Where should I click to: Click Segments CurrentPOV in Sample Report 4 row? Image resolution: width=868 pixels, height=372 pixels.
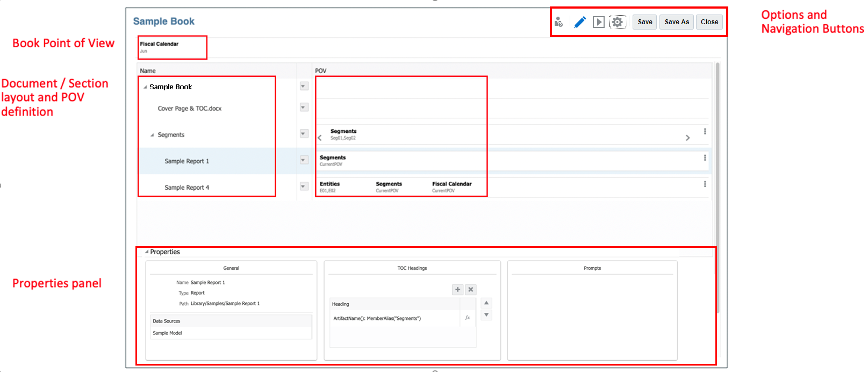coord(389,187)
